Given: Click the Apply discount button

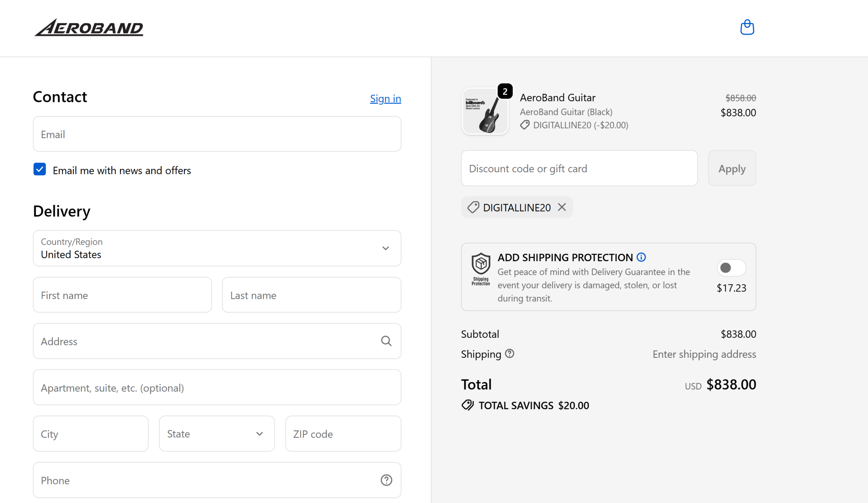Looking at the screenshot, I should pos(732,168).
